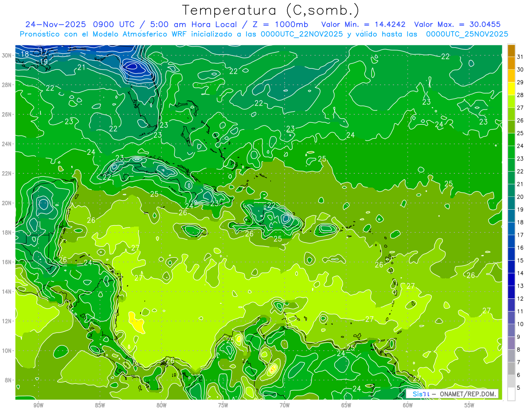The height and width of the screenshot is (411, 532).
Task: Click the "20" label on the color scale
Action: coord(520,197)
